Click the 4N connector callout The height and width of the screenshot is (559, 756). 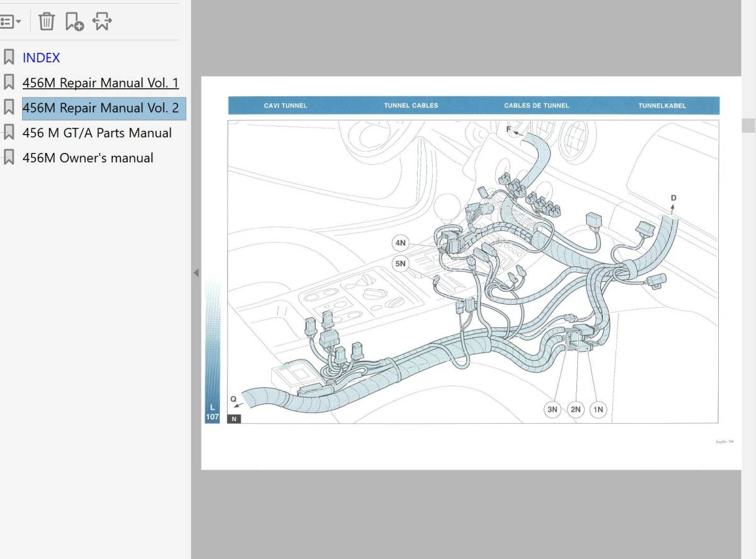point(401,243)
